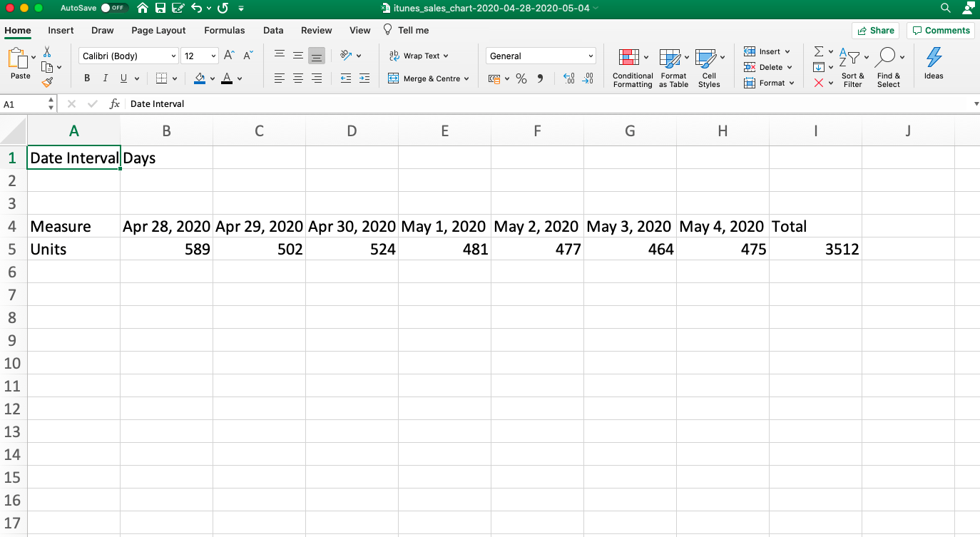Toggle Bold formatting
Screen dimensions: 980x537
coord(87,78)
